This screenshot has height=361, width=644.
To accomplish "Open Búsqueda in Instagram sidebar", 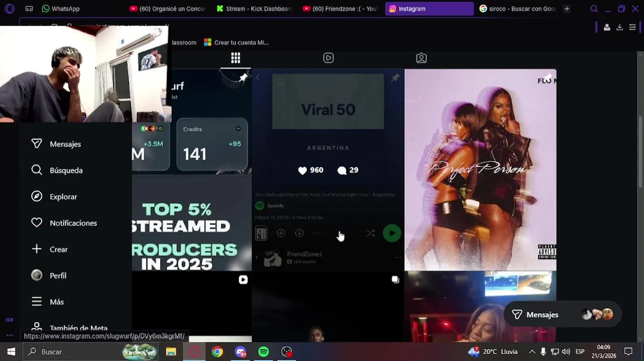I will click(65, 170).
